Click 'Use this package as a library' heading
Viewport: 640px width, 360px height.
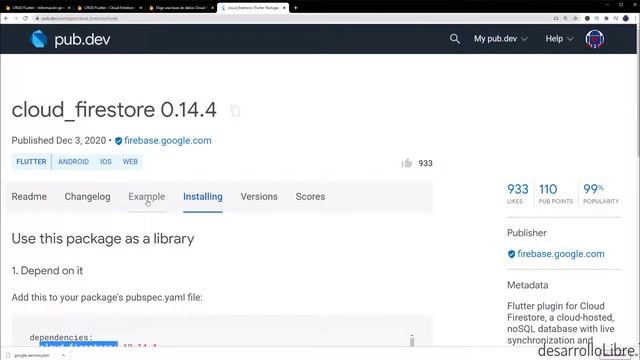[x=103, y=239]
